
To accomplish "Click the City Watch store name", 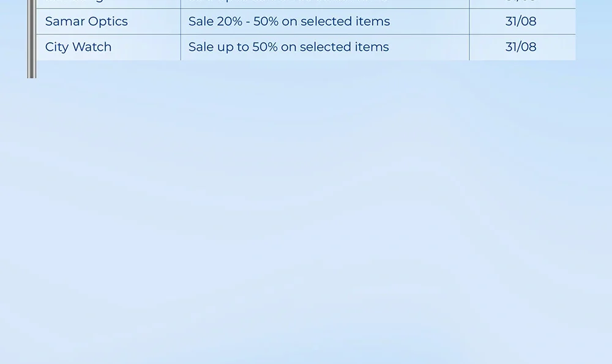I will [78, 47].
